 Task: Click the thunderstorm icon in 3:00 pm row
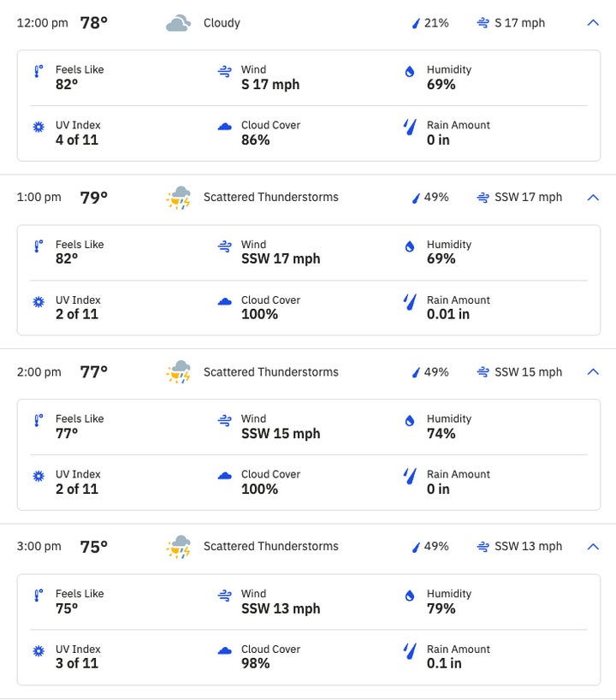coord(178,547)
